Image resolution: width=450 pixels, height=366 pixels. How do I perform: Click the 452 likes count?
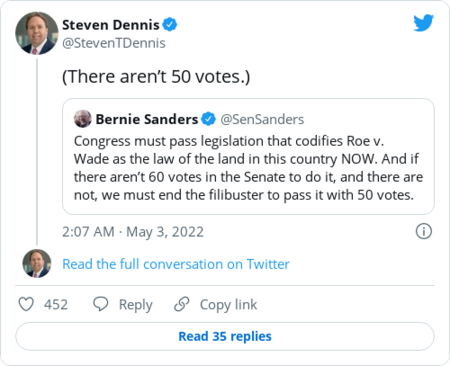pos(56,304)
